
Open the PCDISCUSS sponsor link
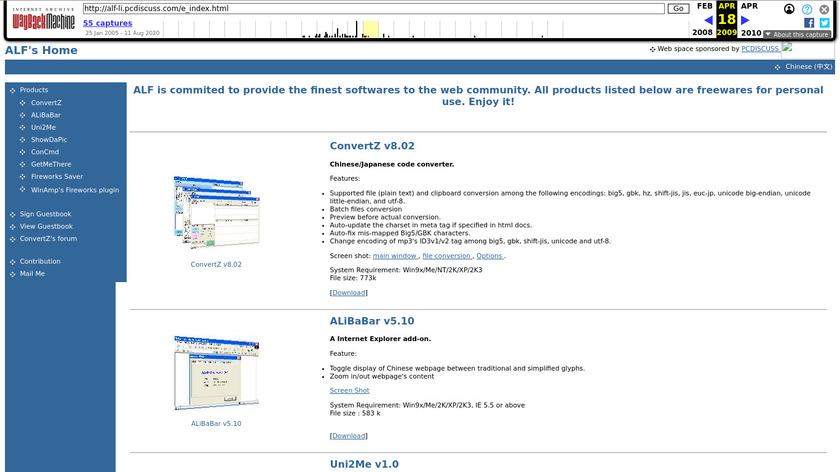[x=760, y=49]
